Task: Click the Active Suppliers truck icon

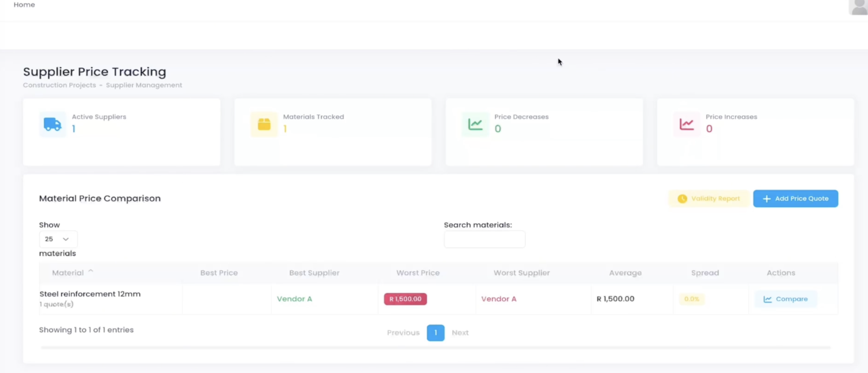Action: (52, 124)
